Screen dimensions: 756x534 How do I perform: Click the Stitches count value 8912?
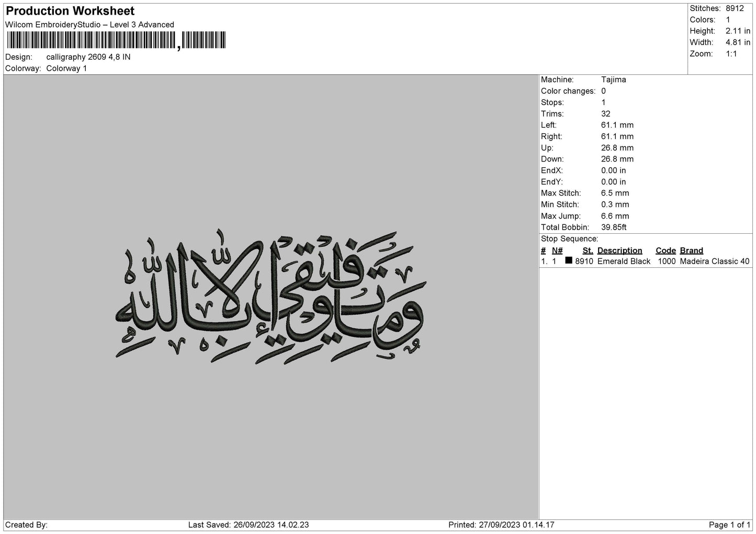coord(735,8)
